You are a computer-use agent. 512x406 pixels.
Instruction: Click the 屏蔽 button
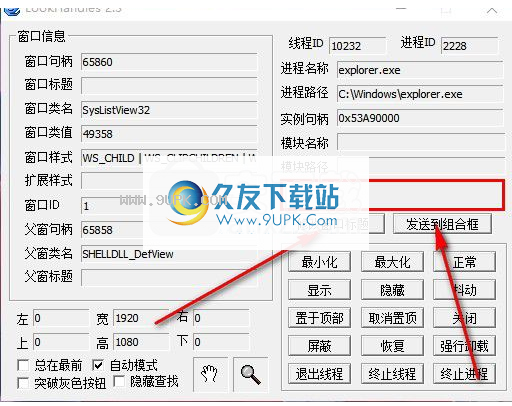click(x=319, y=346)
